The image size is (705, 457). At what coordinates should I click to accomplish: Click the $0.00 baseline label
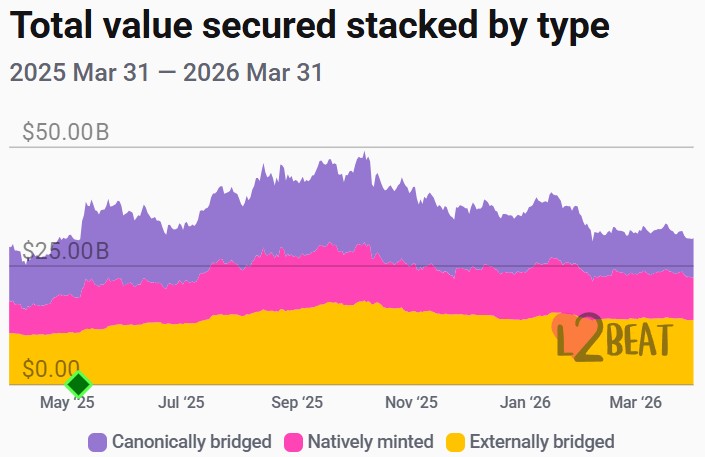[x=51, y=370]
